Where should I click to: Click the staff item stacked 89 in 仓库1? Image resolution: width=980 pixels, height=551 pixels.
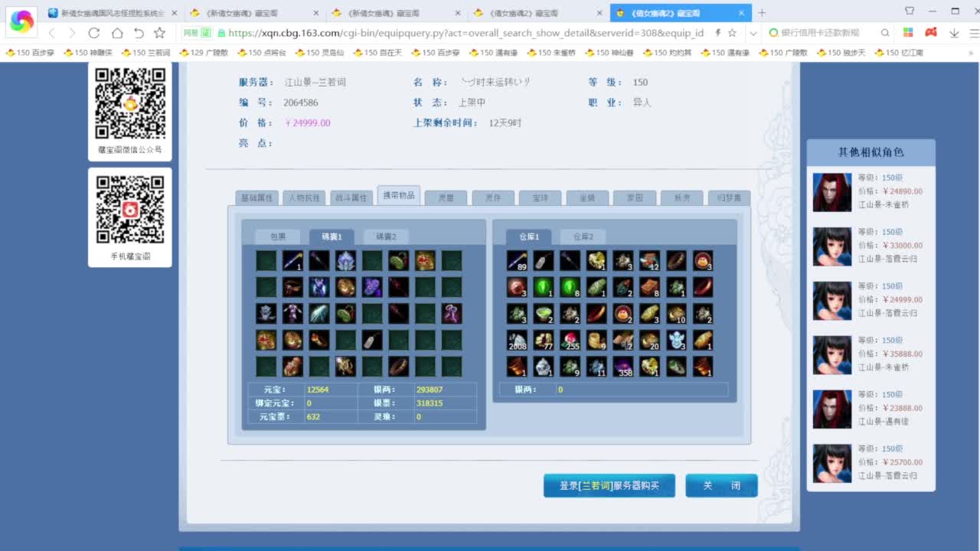[517, 261]
